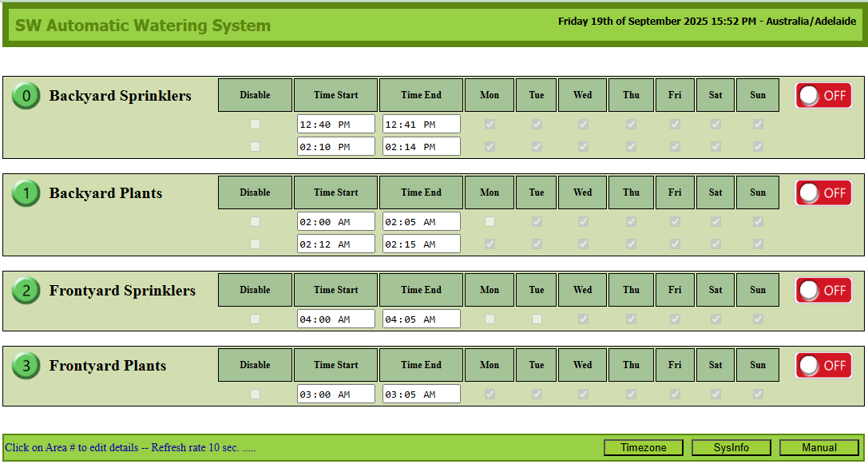Check Disable for the 12:40 PM schedule
868x464 pixels.
tap(255, 125)
